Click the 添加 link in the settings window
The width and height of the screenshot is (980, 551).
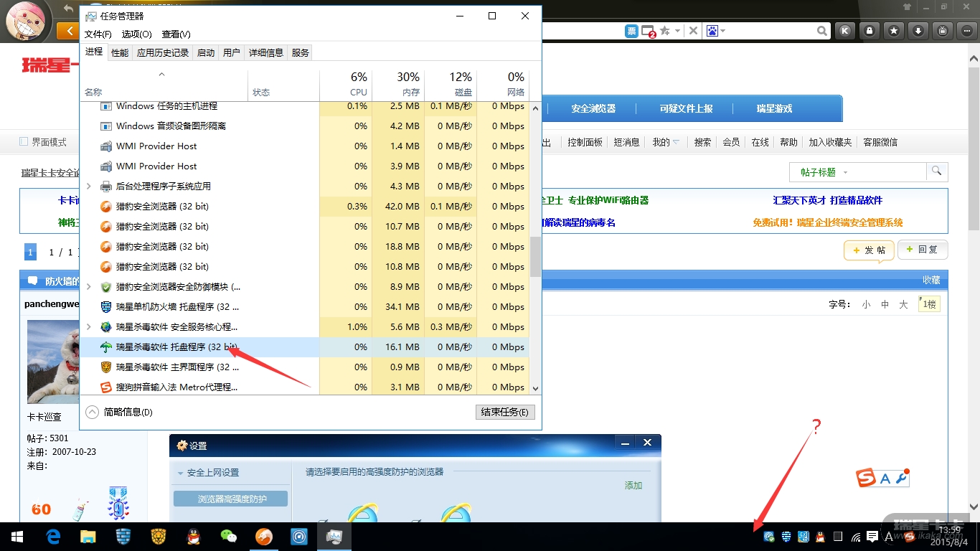tap(633, 486)
